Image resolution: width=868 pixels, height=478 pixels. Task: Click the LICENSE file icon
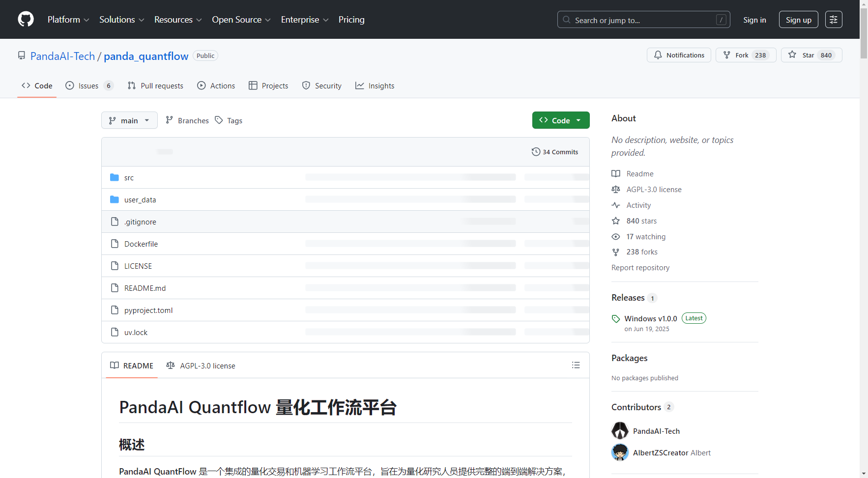(x=115, y=266)
